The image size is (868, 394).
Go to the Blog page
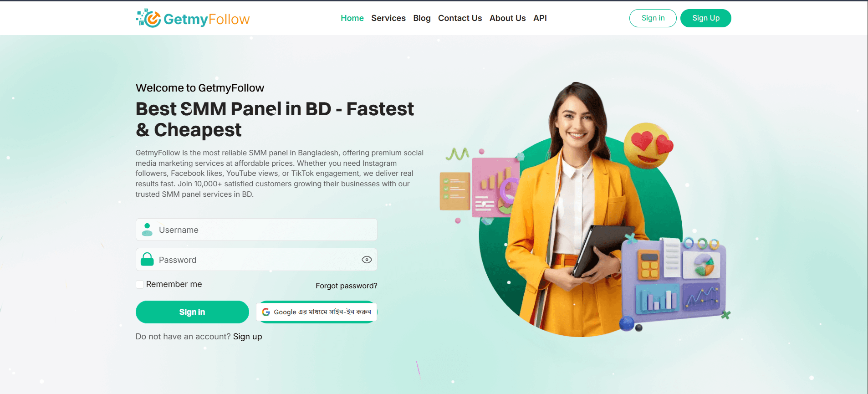[422, 18]
